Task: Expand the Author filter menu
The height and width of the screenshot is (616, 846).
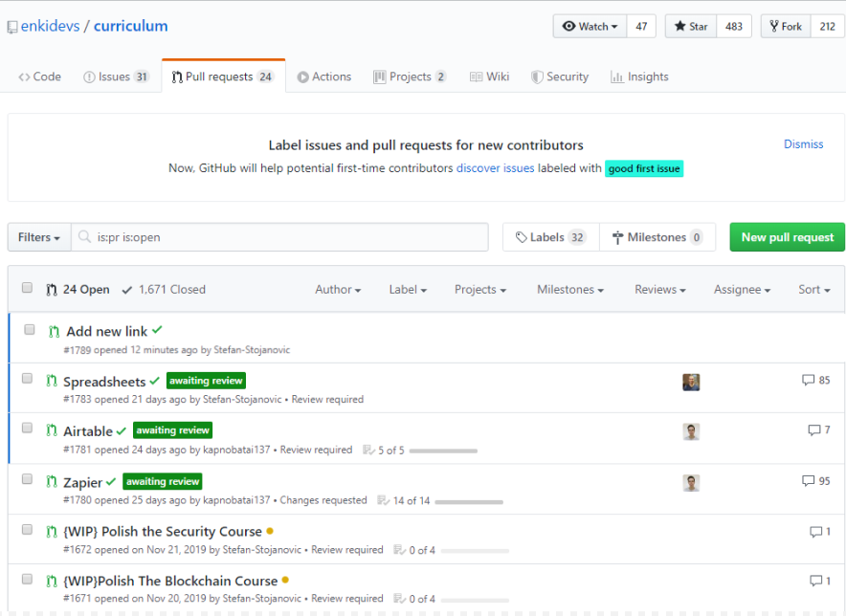Action: (338, 290)
